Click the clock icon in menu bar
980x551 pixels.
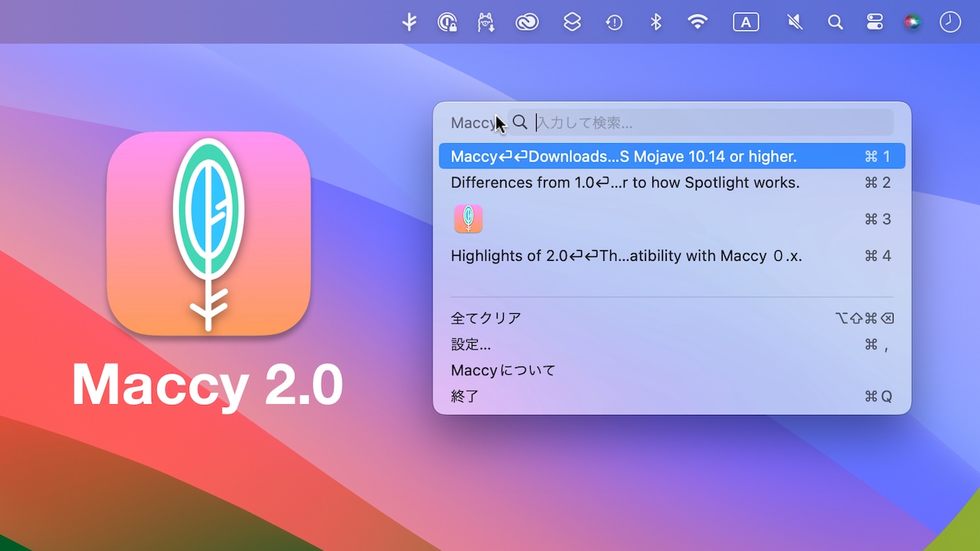[x=950, y=22]
